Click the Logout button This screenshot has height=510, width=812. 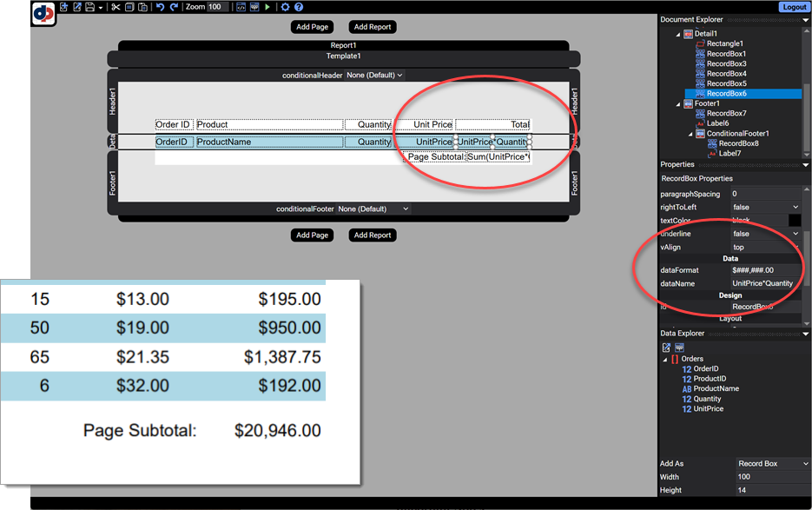[794, 7]
